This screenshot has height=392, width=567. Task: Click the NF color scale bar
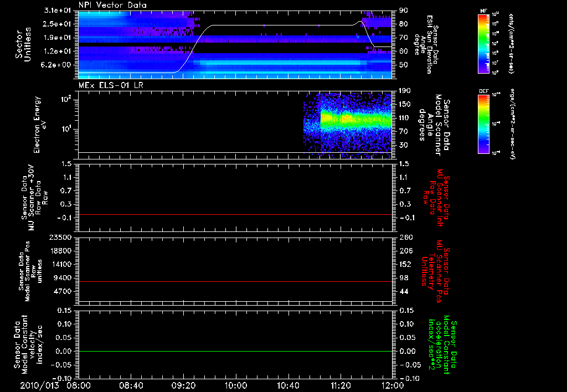484,44
